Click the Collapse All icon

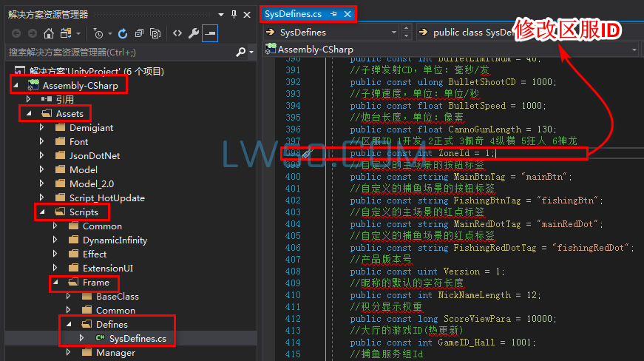tap(138, 33)
